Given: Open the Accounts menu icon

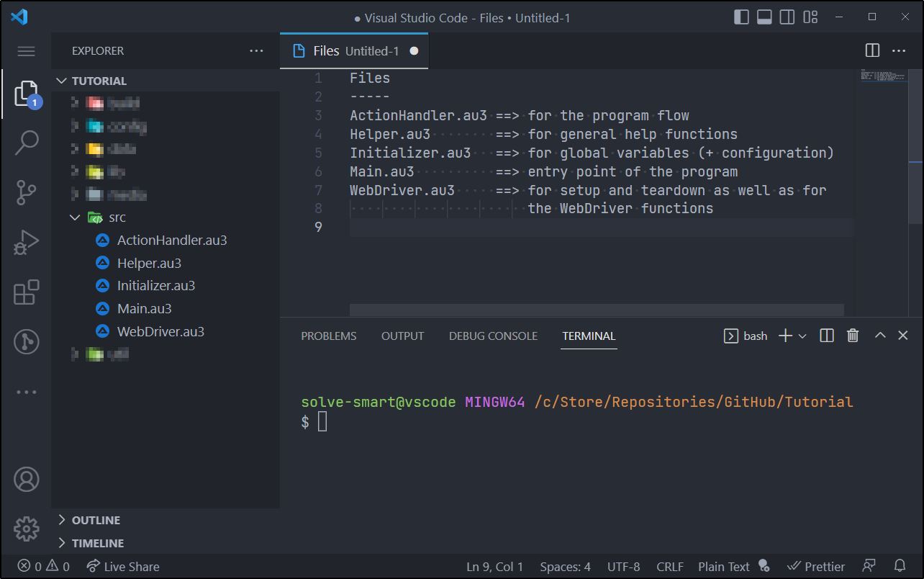Looking at the screenshot, I should point(27,479).
